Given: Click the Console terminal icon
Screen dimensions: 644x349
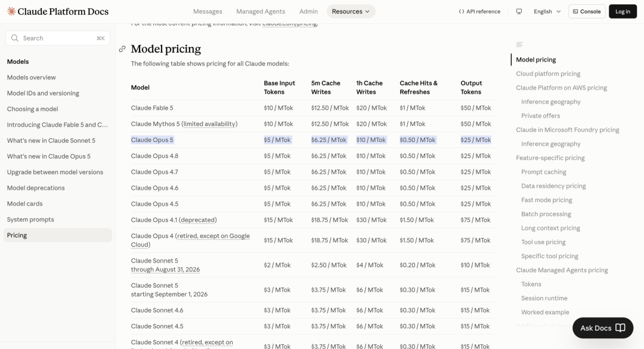Looking at the screenshot, I should click(x=575, y=11).
